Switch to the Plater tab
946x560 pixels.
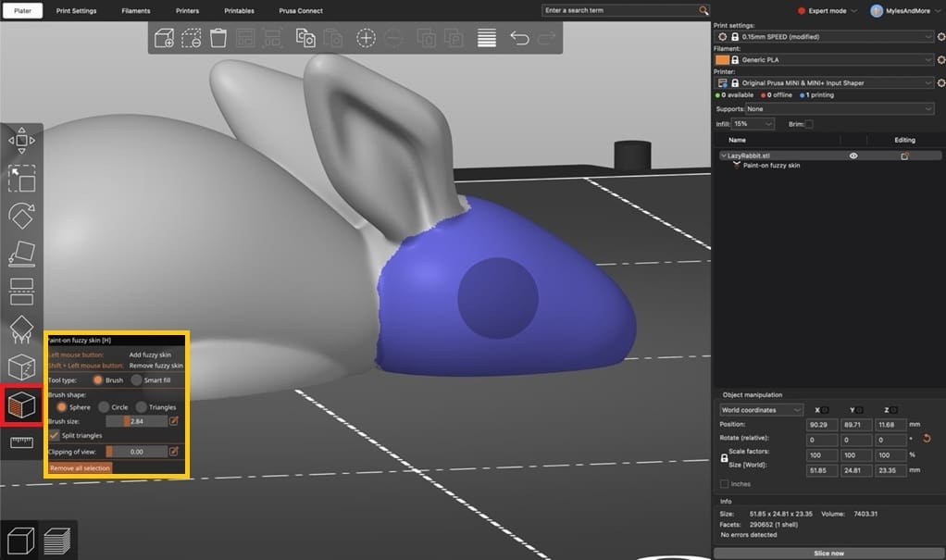[22, 11]
